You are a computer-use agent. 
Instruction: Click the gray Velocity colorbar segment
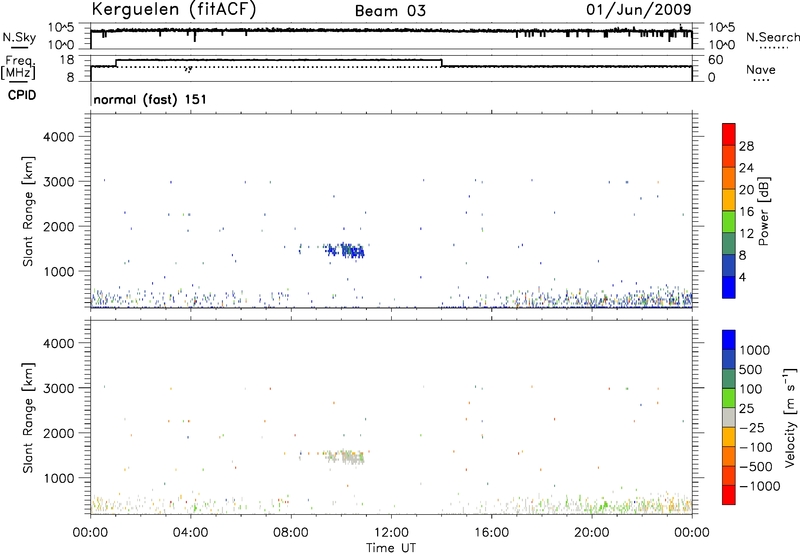coord(729,418)
